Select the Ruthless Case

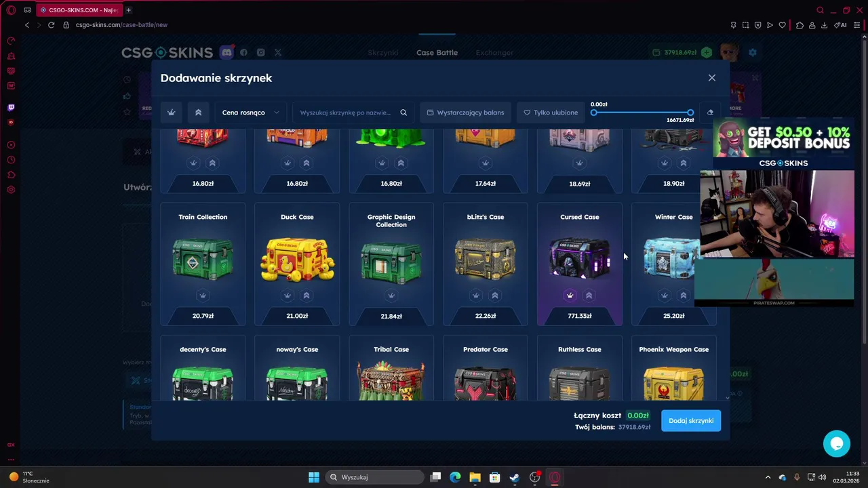pos(580,369)
